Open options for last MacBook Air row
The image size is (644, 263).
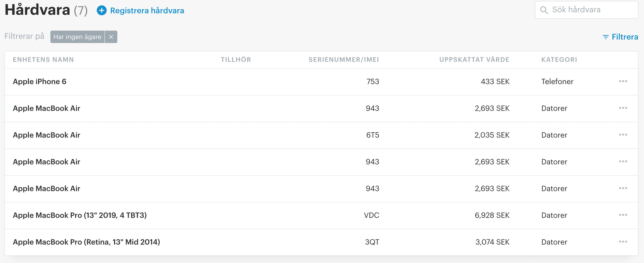coord(623,188)
